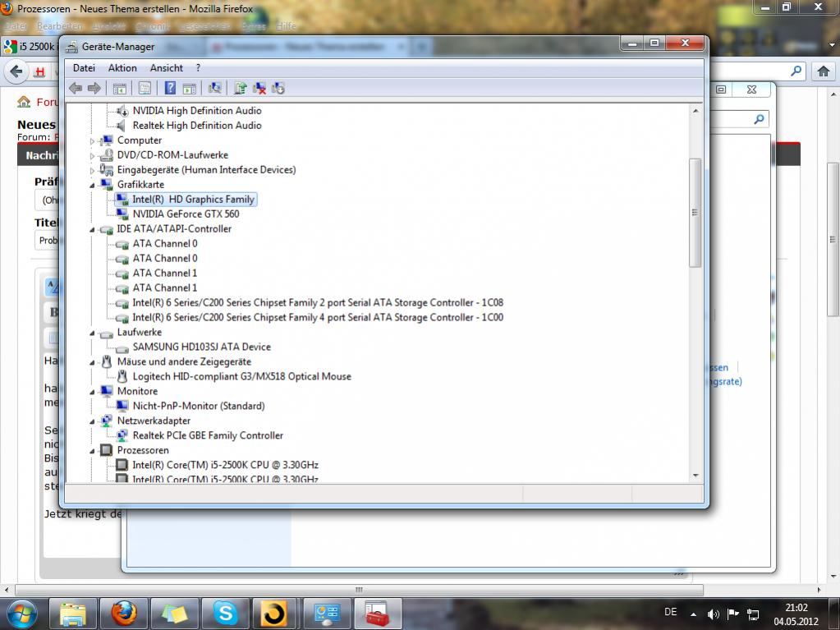Click the Geräte-Manager vertical scrollbar thumb
The width and height of the screenshot is (840, 630).
pos(695,213)
